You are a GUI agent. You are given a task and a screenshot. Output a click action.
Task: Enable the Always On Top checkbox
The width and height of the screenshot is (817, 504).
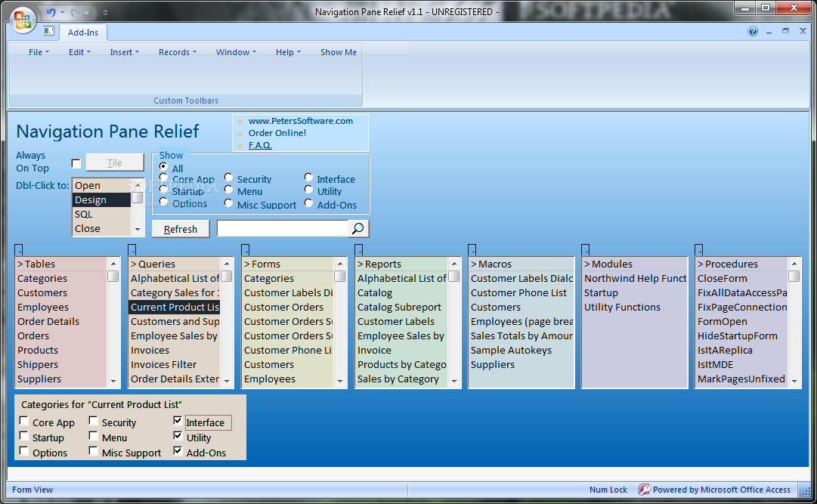pos(76,164)
